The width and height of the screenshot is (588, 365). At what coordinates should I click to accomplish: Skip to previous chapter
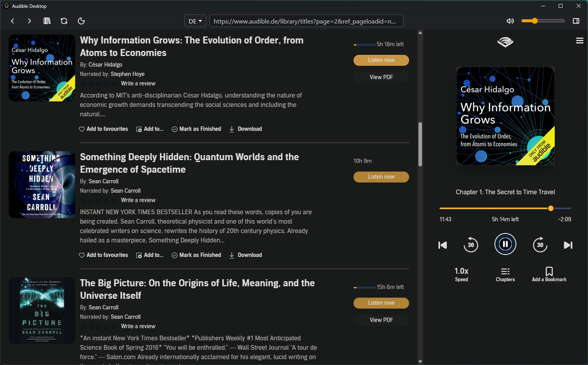pos(442,245)
